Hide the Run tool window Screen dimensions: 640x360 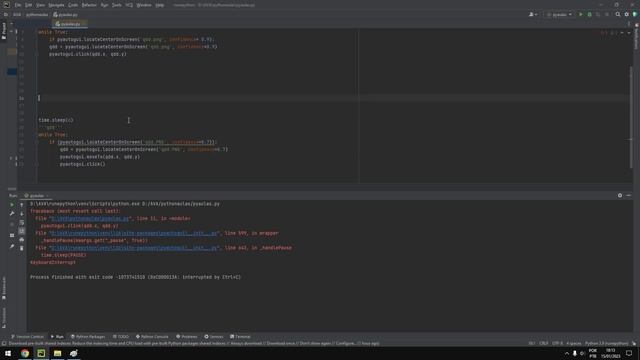pyautogui.click(x=629, y=196)
